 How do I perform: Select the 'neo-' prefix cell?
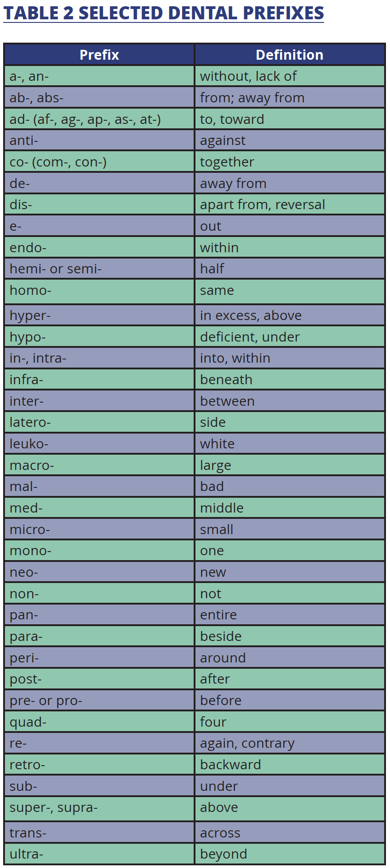coord(99,572)
